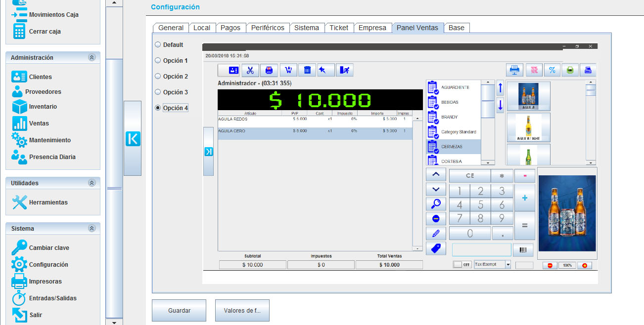Select the Opción 3 radio button
The height and width of the screenshot is (325, 644).
coord(158,92)
